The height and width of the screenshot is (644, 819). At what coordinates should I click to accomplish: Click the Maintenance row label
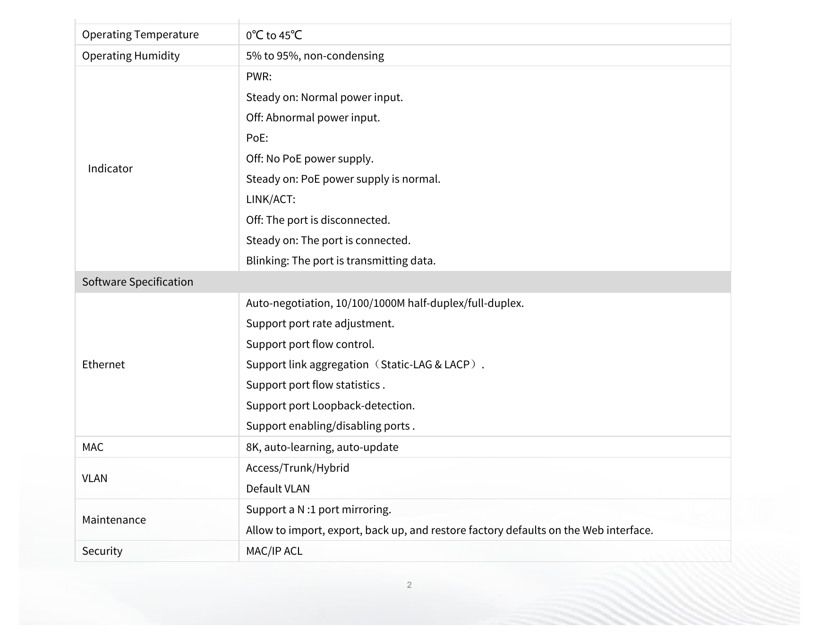coord(114,520)
